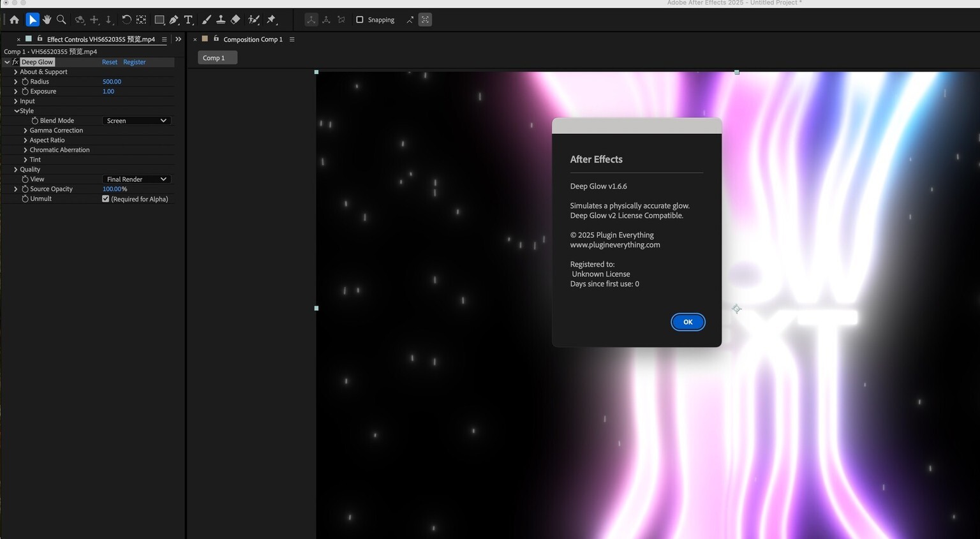Toggle the fx switch for Deep Glow

pos(15,62)
